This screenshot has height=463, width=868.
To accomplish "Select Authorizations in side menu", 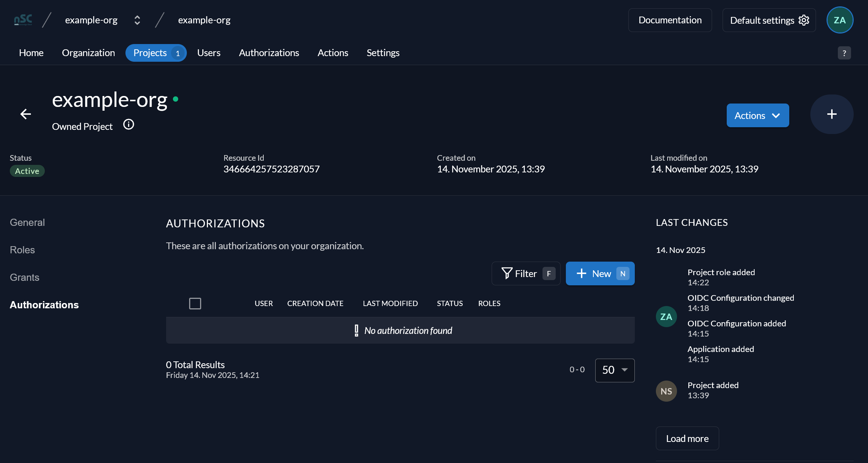I will (44, 305).
